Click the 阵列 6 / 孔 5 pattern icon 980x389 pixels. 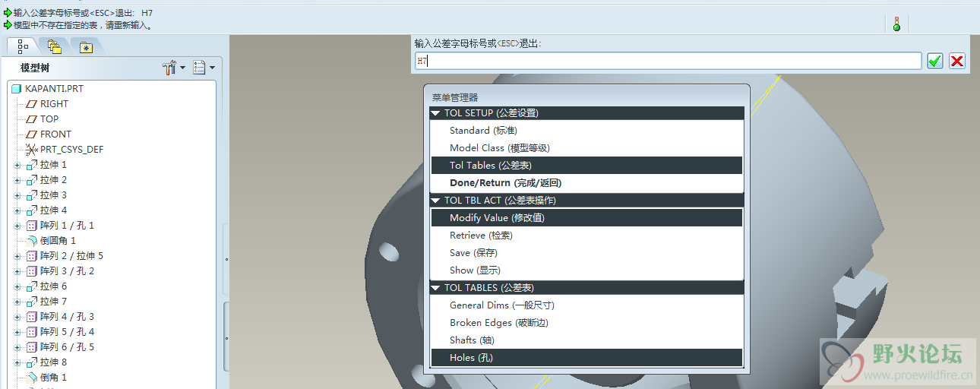click(x=31, y=347)
